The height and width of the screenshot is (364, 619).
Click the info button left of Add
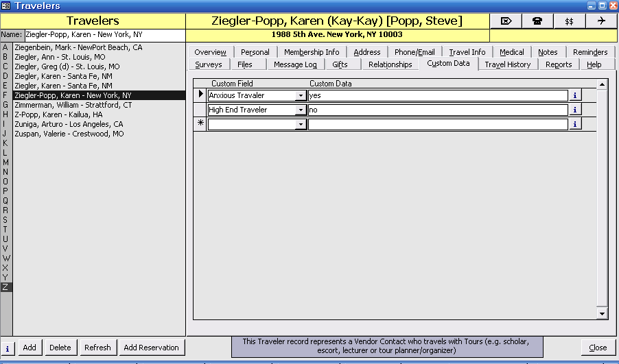coord(8,348)
